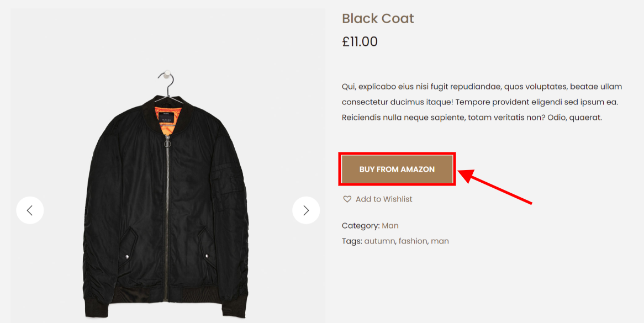The height and width of the screenshot is (323, 644).
Task: Click the Category label text
Action: click(x=361, y=226)
